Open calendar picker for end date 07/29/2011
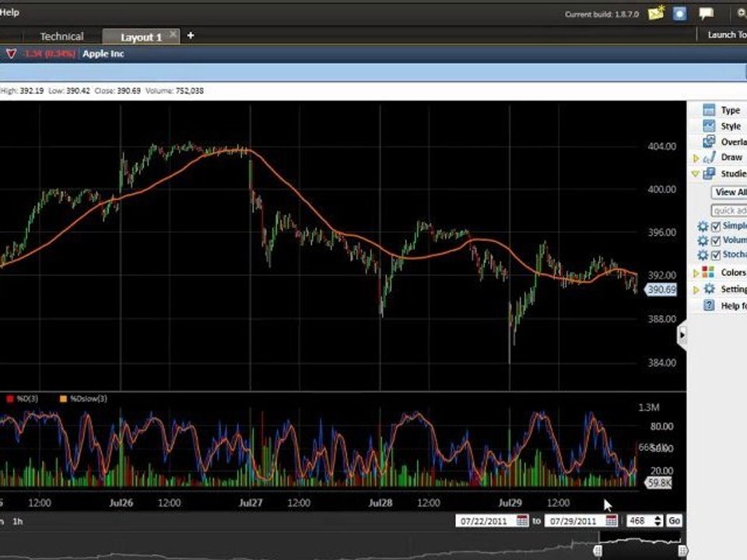Image resolution: width=747 pixels, height=560 pixels. (612, 521)
